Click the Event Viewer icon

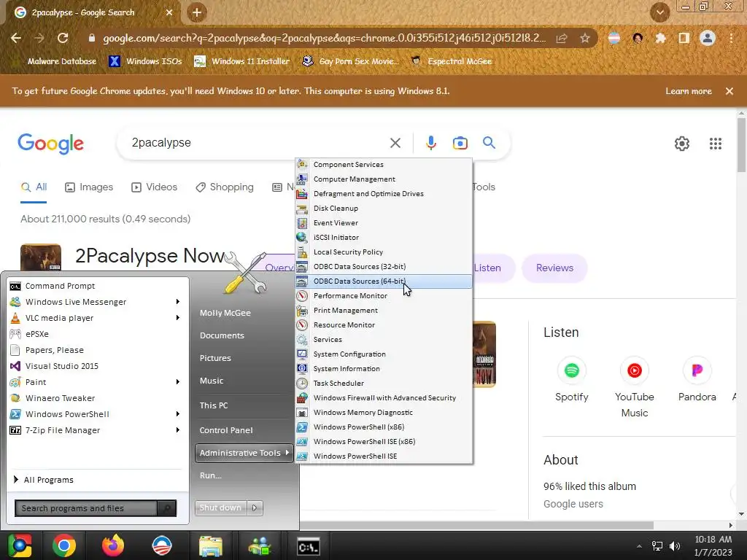click(302, 223)
